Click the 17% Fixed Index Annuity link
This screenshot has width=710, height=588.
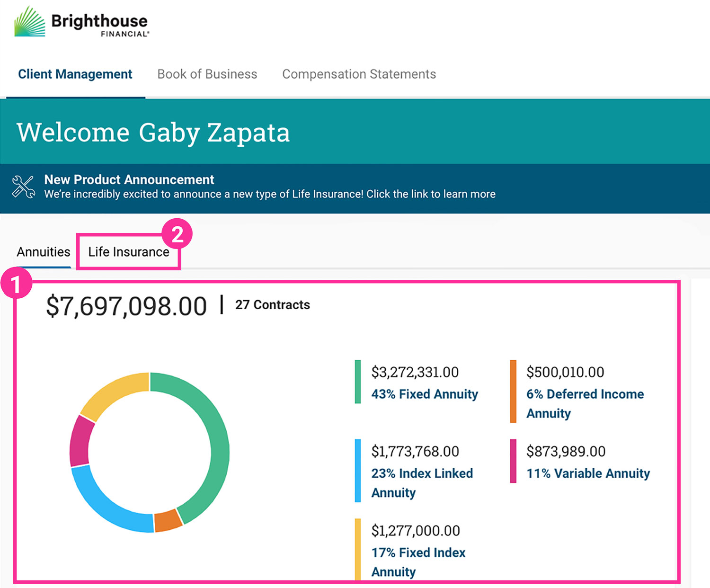click(418, 561)
